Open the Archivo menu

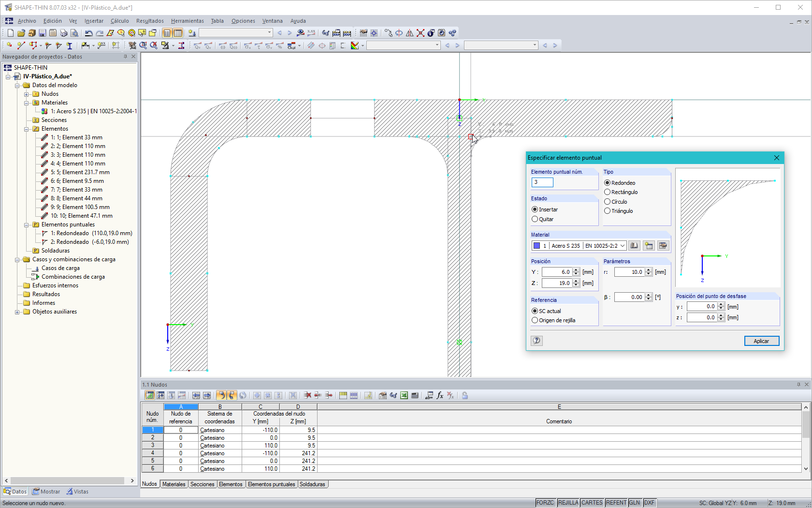[x=27, y=21]
